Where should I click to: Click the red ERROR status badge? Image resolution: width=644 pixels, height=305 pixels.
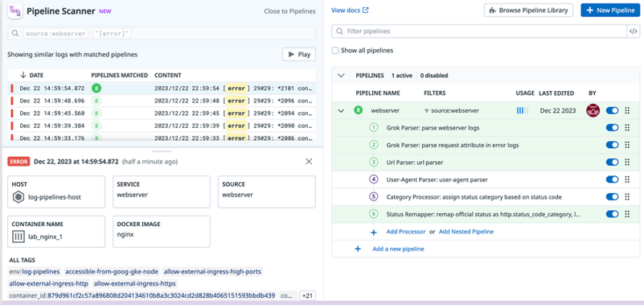(18, 162)
